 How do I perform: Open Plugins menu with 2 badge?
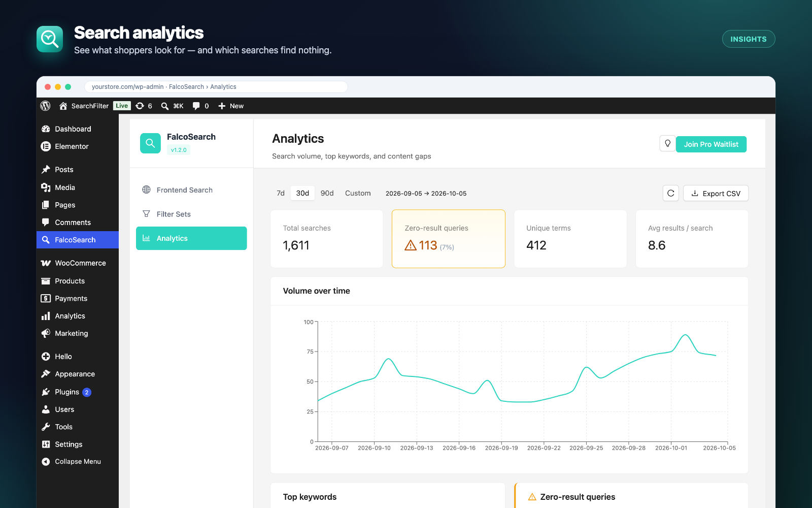click(x=78, y=392)
